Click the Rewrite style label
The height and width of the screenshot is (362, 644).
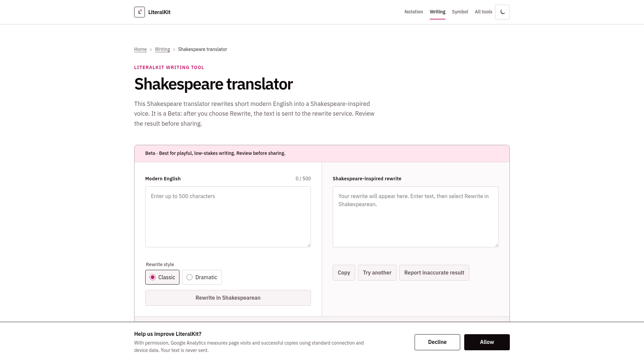click(x=160, y=264)
